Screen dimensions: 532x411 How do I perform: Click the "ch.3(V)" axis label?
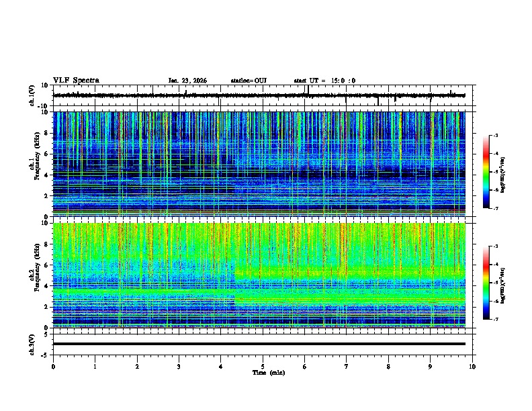pyautogui.click(x=32, y=345)
